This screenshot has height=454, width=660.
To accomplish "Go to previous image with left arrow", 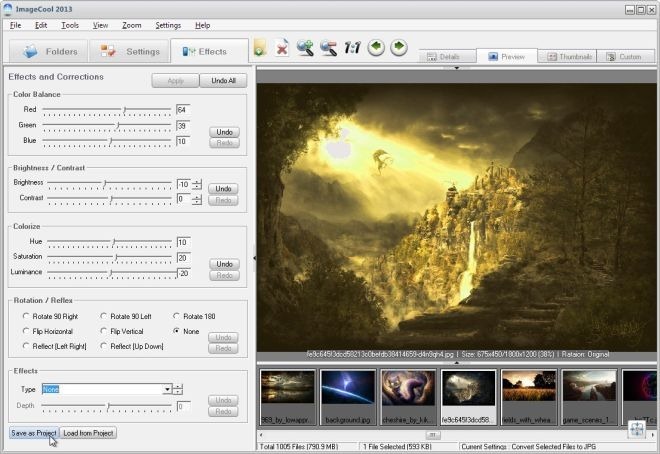I will (x=376, y=47).
